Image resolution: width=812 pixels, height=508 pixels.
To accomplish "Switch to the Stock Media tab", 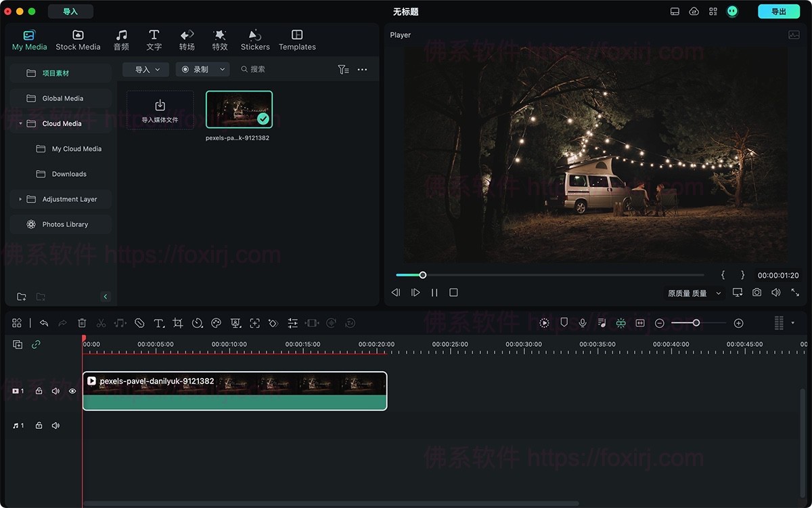I will click(x=78, y=39).
